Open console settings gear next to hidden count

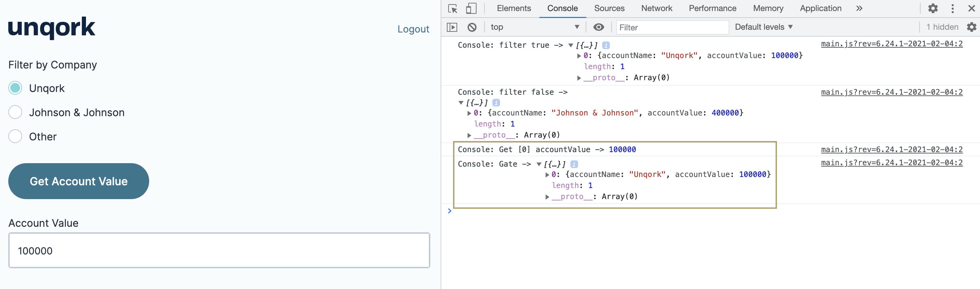click(971, 27)
